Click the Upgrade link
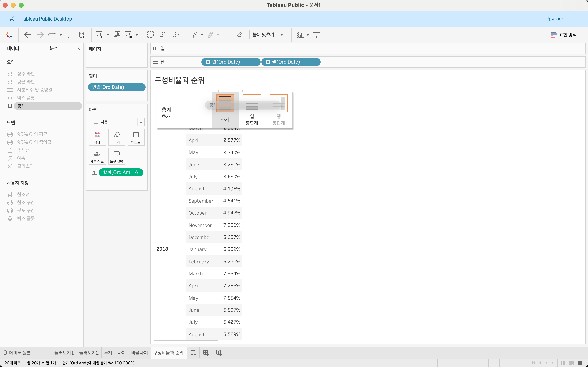The height and width of the screenshot is (367, 588). (x=554, y=19)
